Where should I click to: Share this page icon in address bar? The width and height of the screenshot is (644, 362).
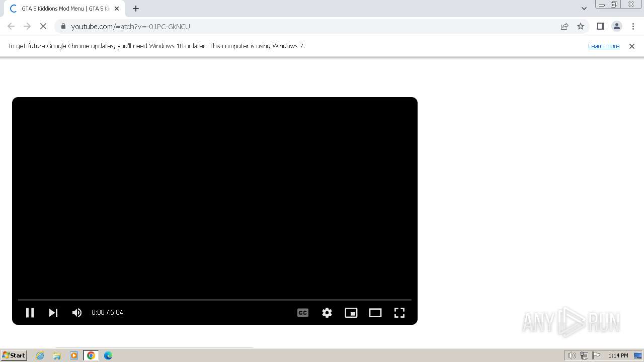coord(565,26)
